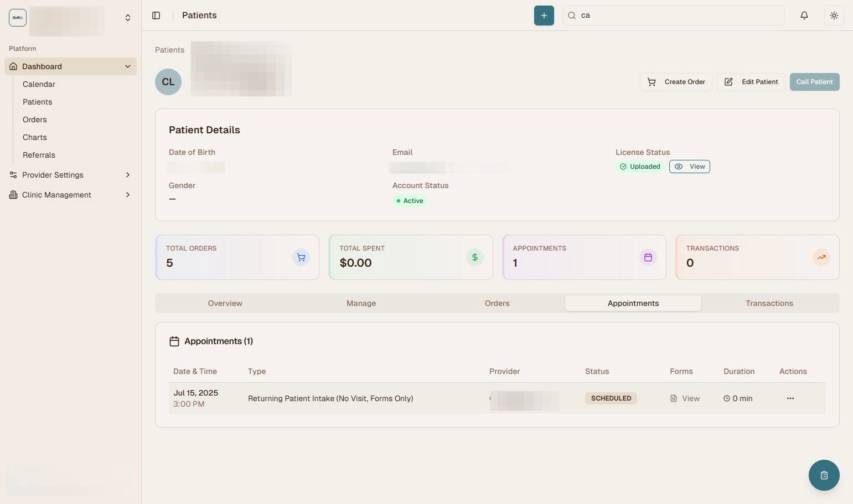Switch to the Orders tab
Image resolution: width=853 pixels, height=504 pixels.
pyautogui.click(x=497, y=303)
